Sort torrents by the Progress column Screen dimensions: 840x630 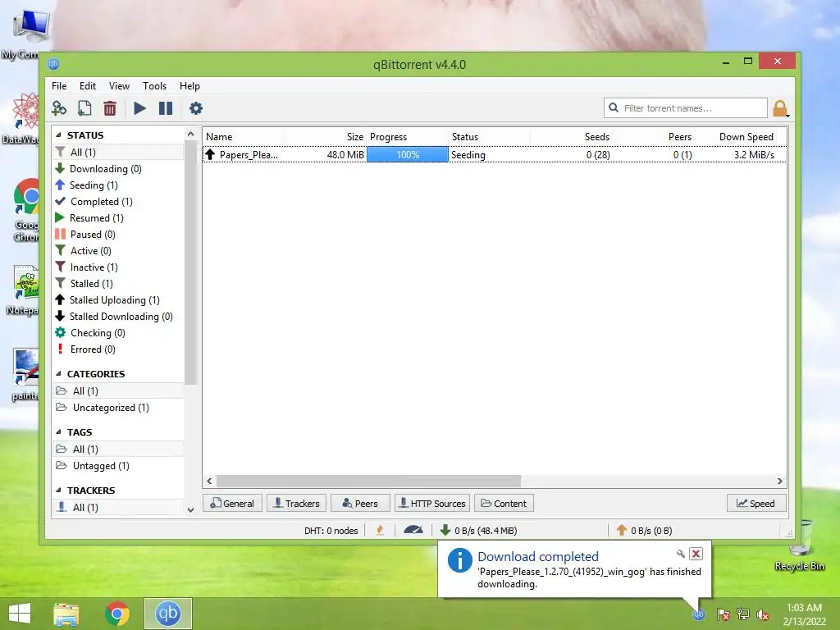pos(408,137)
